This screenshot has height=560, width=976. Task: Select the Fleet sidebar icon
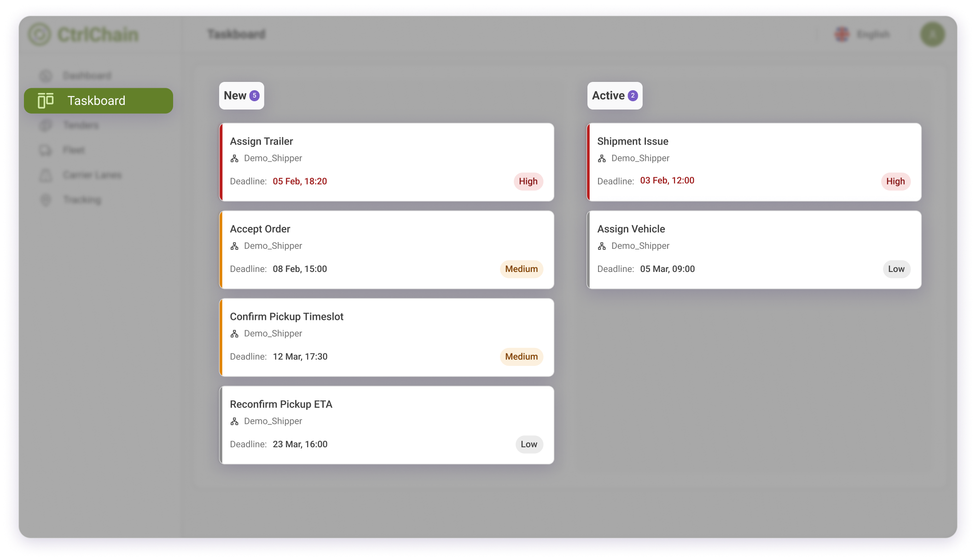46,150
